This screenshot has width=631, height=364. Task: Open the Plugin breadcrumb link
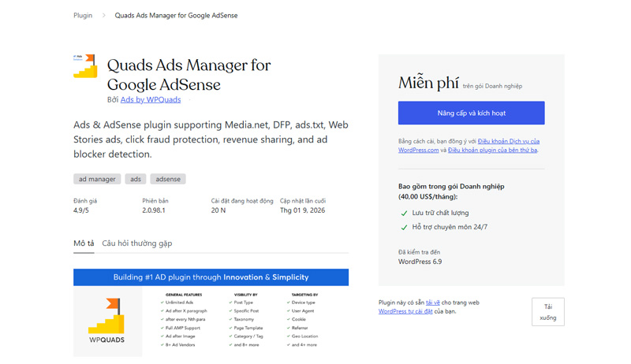[83, 16]
